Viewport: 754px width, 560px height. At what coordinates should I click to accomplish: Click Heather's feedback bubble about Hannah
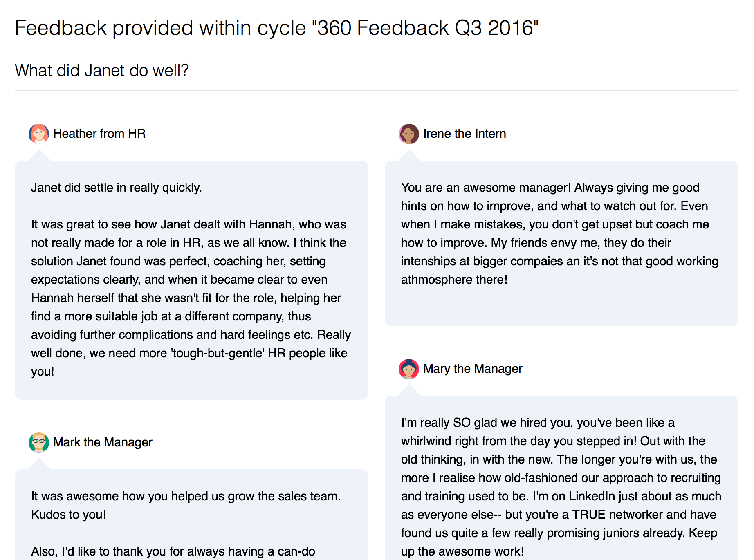tap(191, 280)
